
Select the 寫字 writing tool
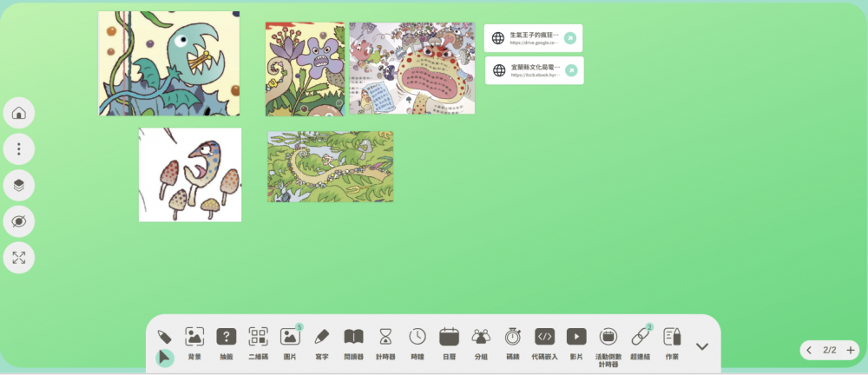322,342
